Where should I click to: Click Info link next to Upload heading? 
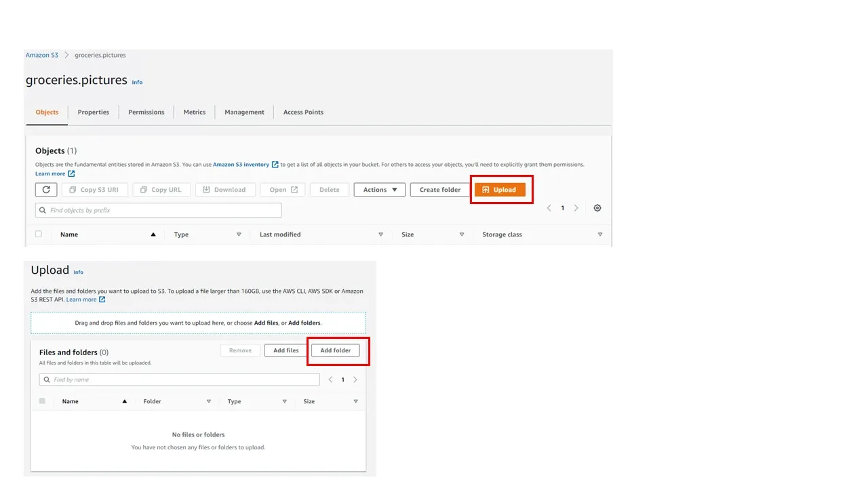(79, 272)
